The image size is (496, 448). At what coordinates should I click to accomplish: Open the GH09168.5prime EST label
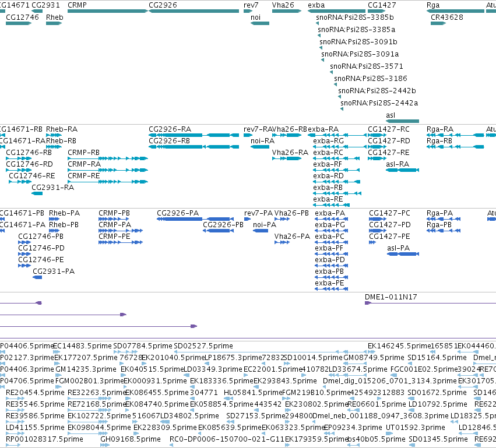[x=131, y=439]
